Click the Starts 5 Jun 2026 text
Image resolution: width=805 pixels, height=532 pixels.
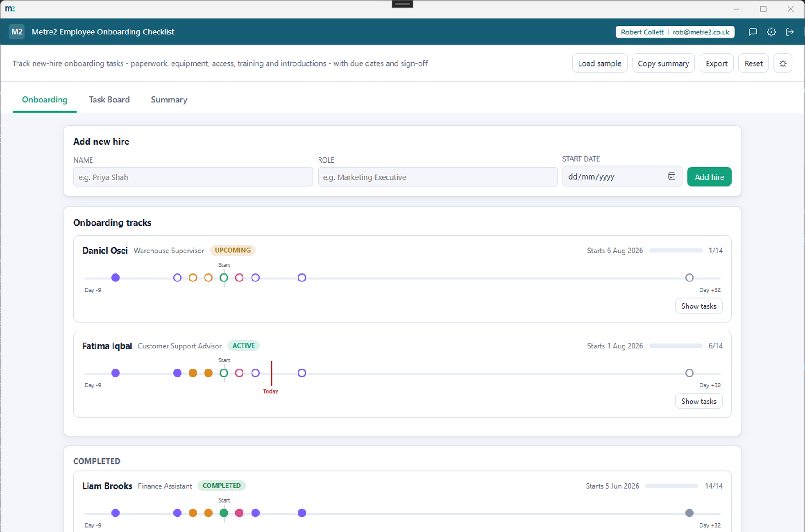click(x=612, y=486)
